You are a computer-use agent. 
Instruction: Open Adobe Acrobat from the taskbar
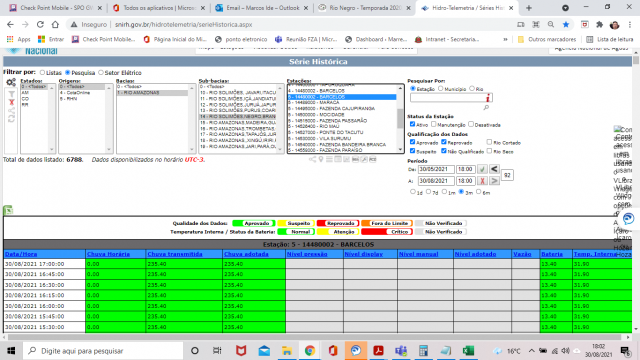pyautogui.click(x=378, y=351)
